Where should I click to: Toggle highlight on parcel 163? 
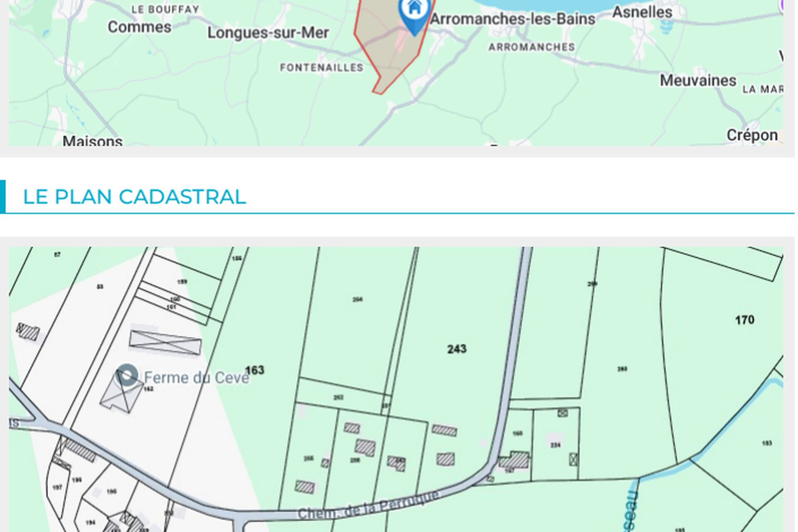255,369
